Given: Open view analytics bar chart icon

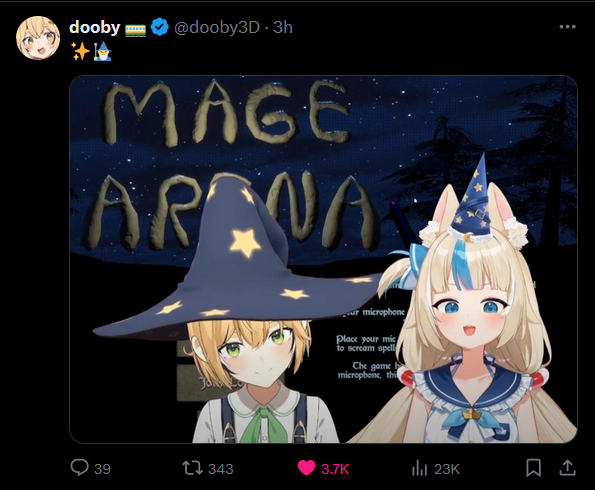Looking at the screenshot, I should point(419,468).
